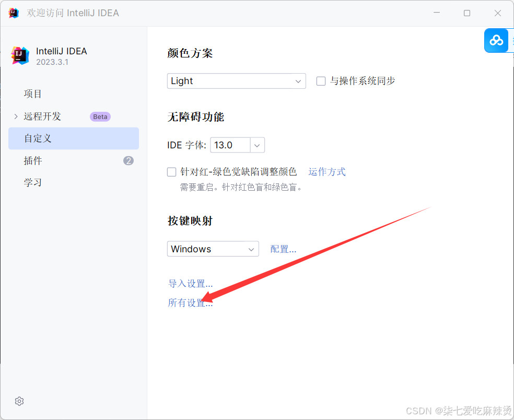Viewport: 514px width, 420px height.
Task: Open the Light color scheme dropdown
Action: tap(236, 81)
